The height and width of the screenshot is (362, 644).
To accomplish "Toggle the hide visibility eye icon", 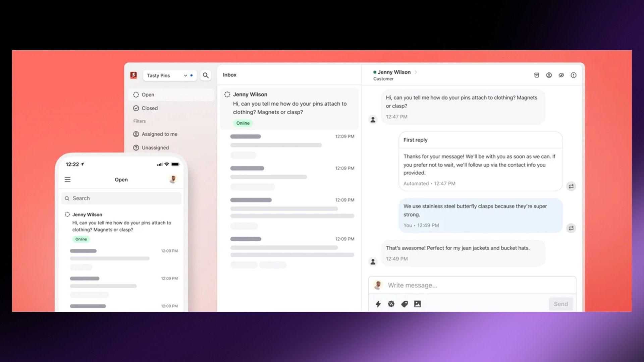I will click(561, 75).
